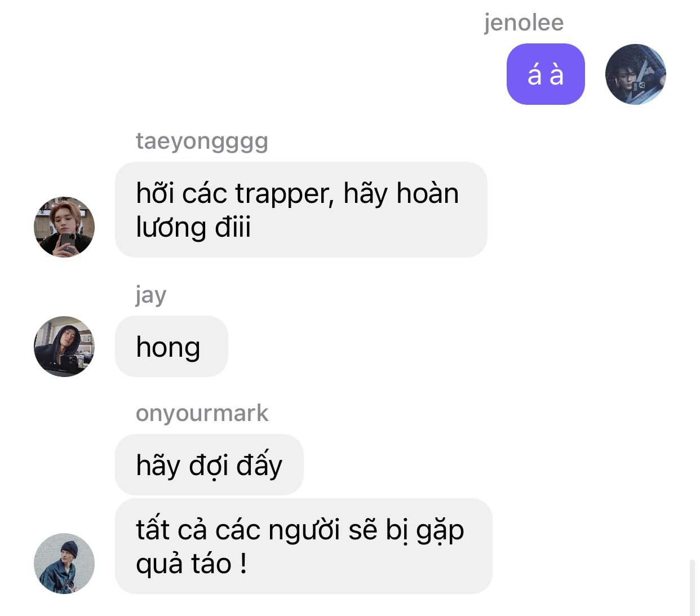The width and height of the screenshot is (700, 616).
Task: Click the taeyongggg sender name
Action: pyautogui.click(x=202, y=141)
